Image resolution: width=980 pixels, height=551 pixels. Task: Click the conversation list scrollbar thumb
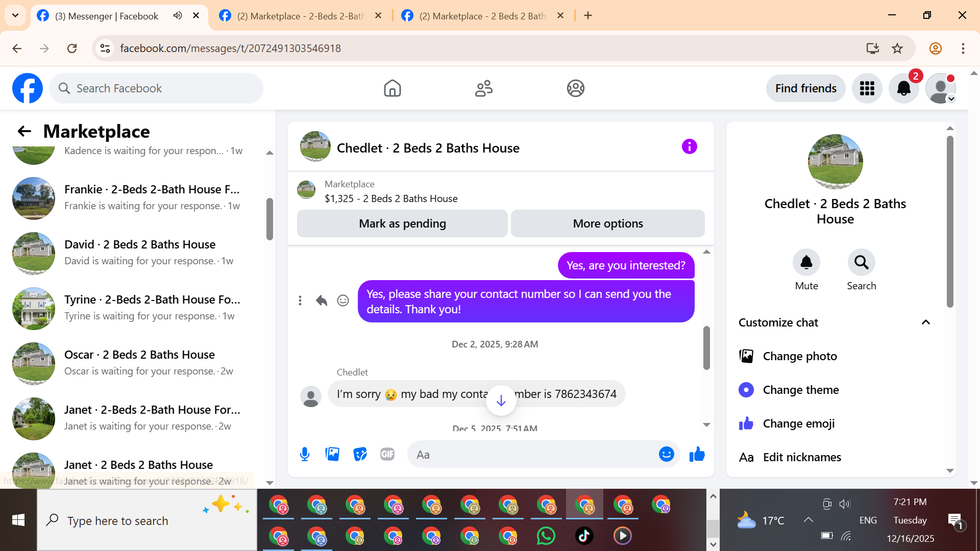[x=269, y=219]
